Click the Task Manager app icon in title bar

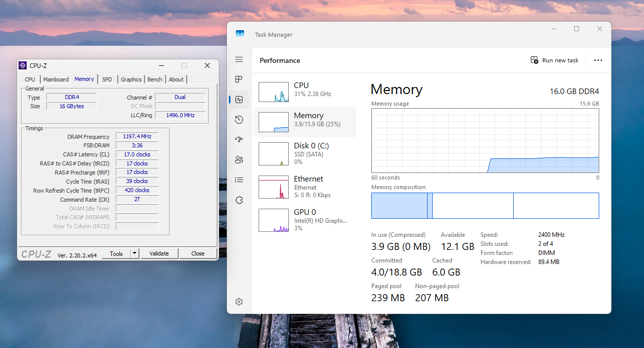240,34
